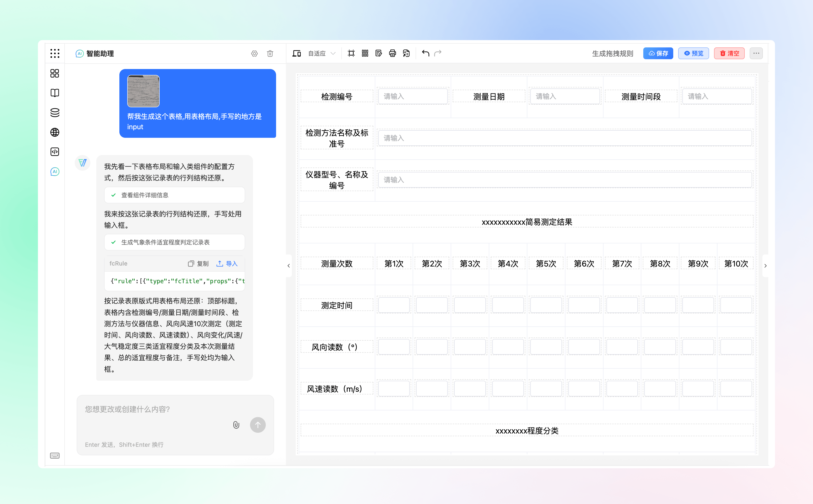
Task: Open the settings gear in 智能助理 header
Action: pos(254,54)
